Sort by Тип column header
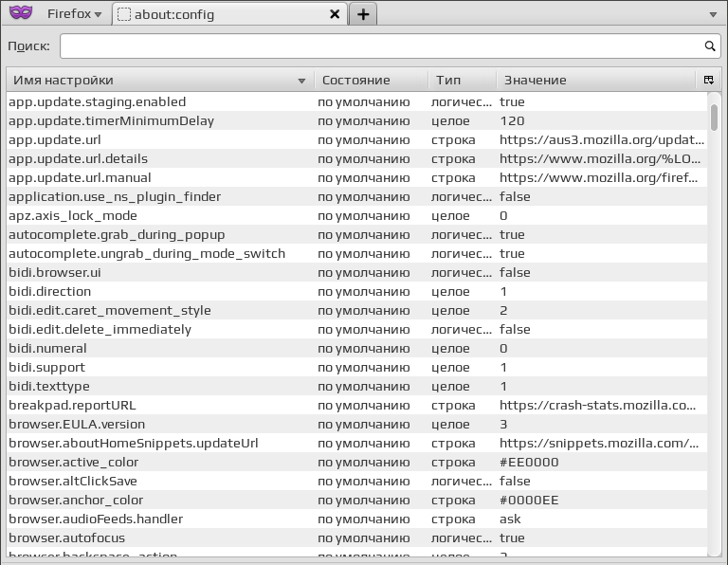Screen dimensions: 728x565 click(462, 80)
